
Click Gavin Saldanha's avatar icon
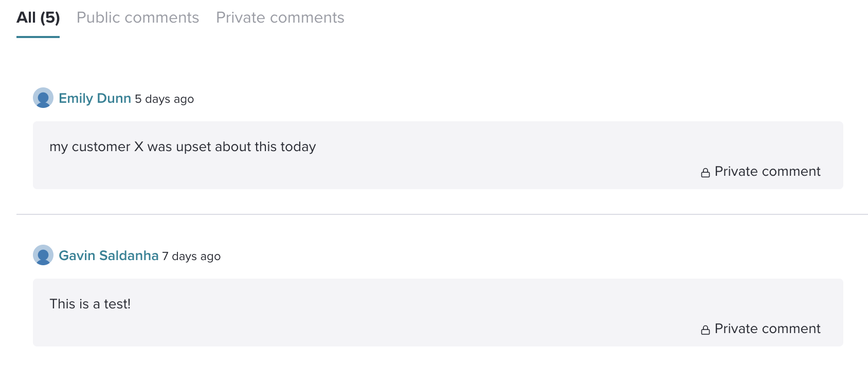point(43,255)
